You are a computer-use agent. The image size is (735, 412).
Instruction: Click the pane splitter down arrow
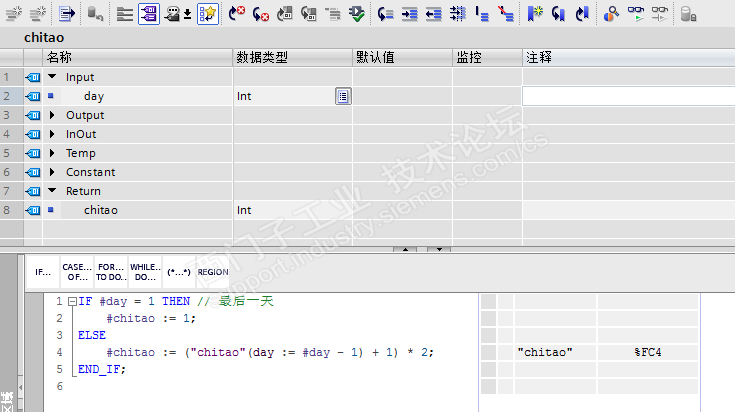[439, 249]
